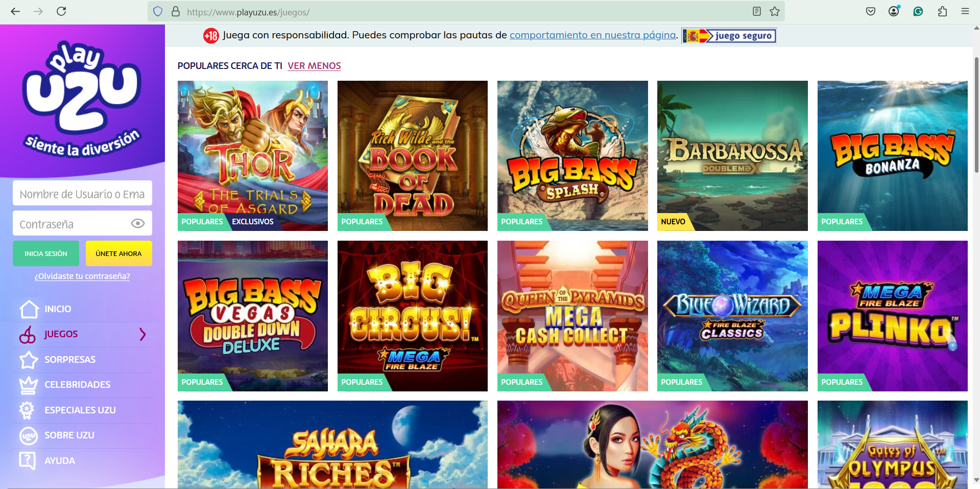
Task: Bookmark this page with the star icon
Action: point(775,11)
